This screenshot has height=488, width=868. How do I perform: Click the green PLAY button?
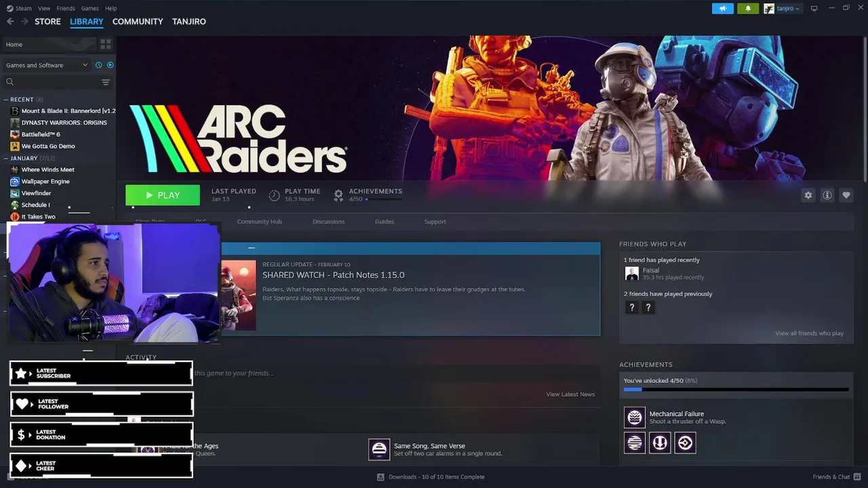pyautogui.click(x=163, y=195)
